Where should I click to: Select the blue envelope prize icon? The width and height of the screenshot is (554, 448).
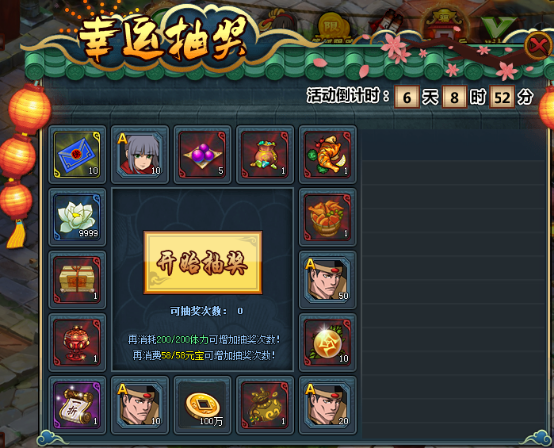77,154
